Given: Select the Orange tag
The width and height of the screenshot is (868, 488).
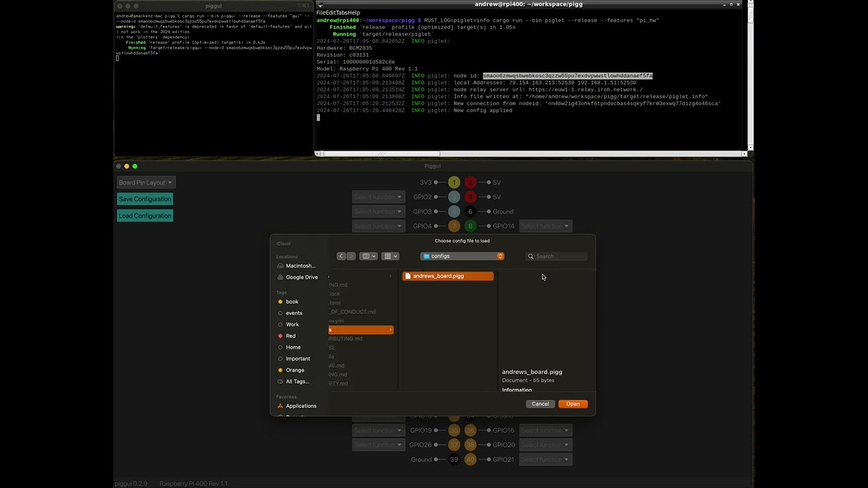Looking at the screenshot, I should 291,370.
